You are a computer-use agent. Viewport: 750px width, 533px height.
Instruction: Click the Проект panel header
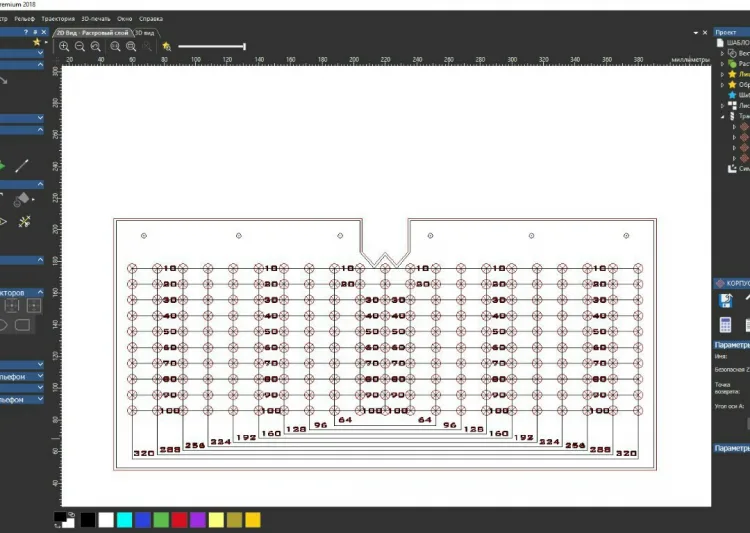(731, 32)
